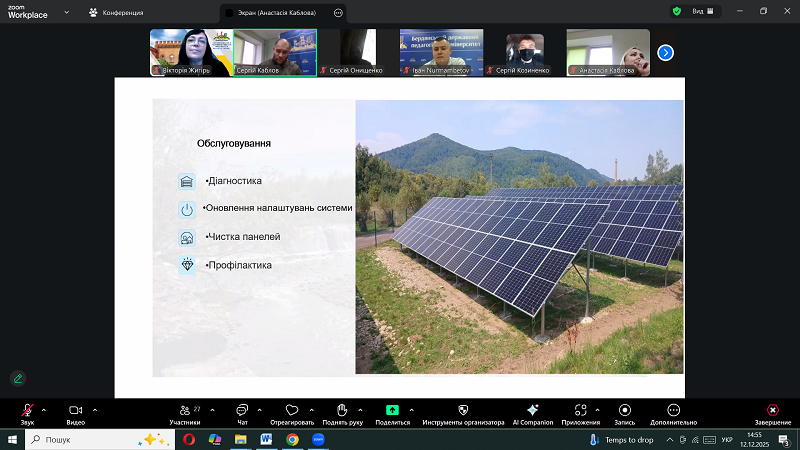Open Microsoft Word from the taskbar
The image size is (800, 450).
[267, 439]
